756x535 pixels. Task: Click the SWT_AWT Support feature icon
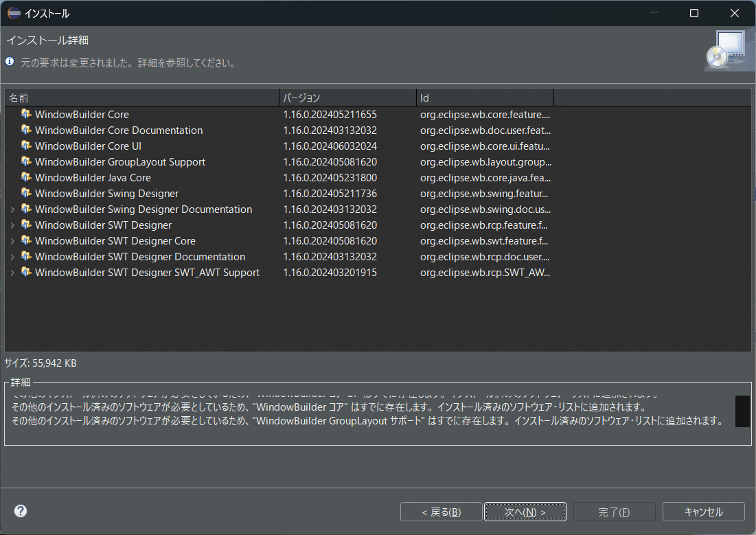pos(26,272)
